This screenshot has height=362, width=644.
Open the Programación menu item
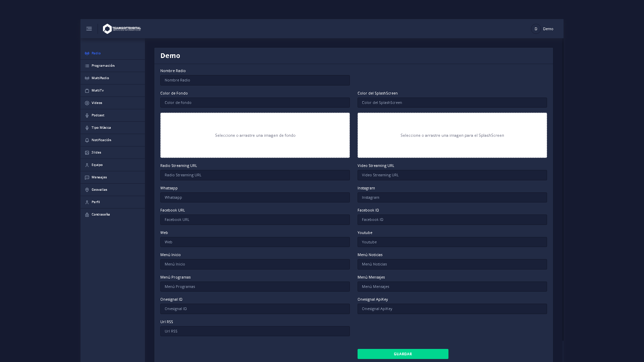click(x=103, y=66)
